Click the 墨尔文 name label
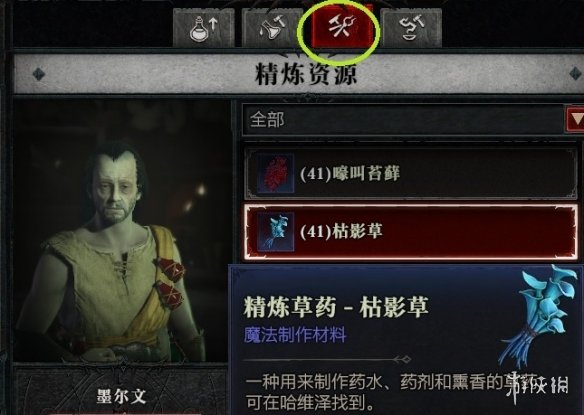 [x=121, y=397]
